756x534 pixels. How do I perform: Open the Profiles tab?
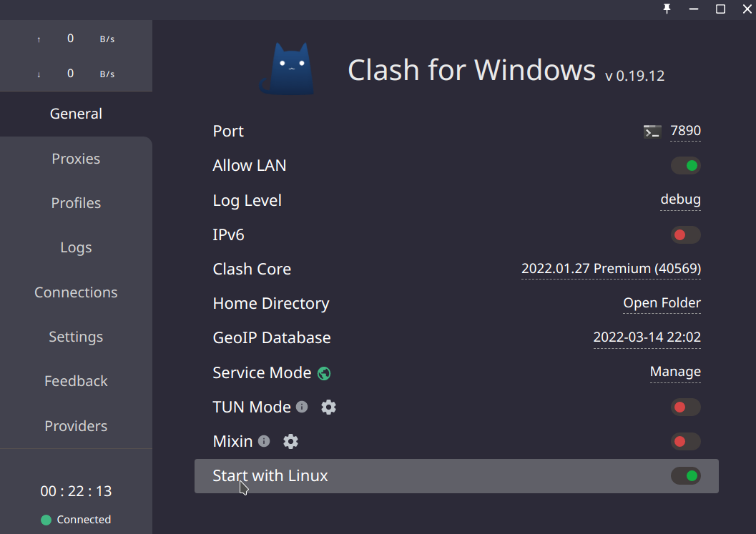coord(77,203)
